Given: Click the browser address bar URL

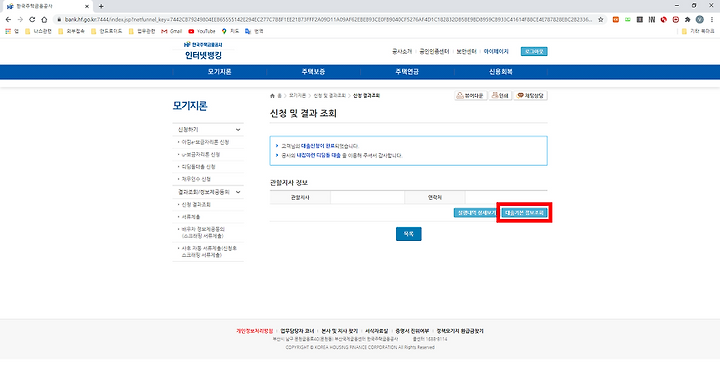Looking at the screenshot, I should pyautogui.click(x=328, y=19).
